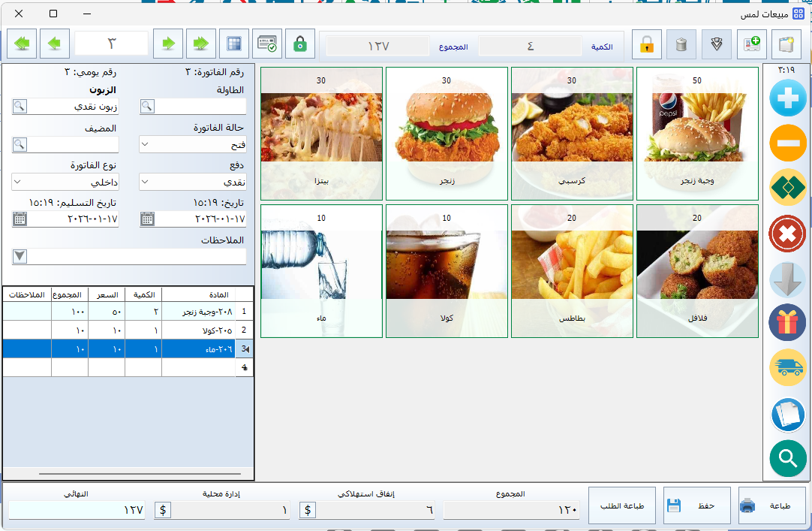Click the طباعة الطلب button

[621, 505]
